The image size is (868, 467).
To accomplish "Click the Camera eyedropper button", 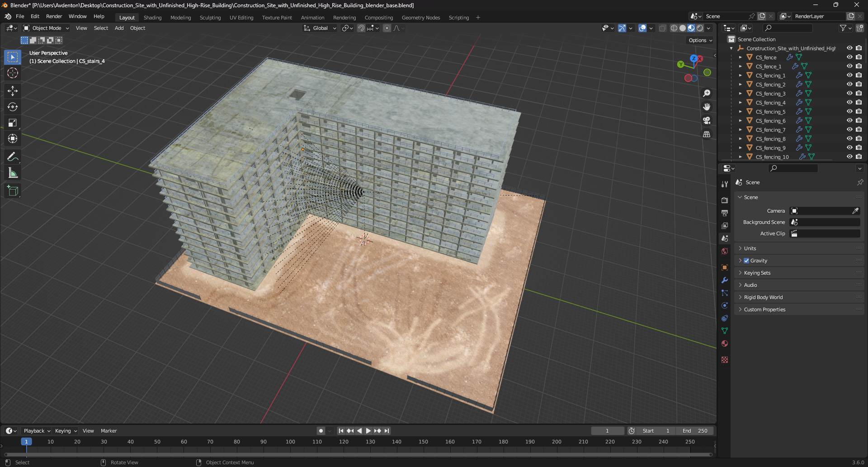I will click(x=855, y=211).
